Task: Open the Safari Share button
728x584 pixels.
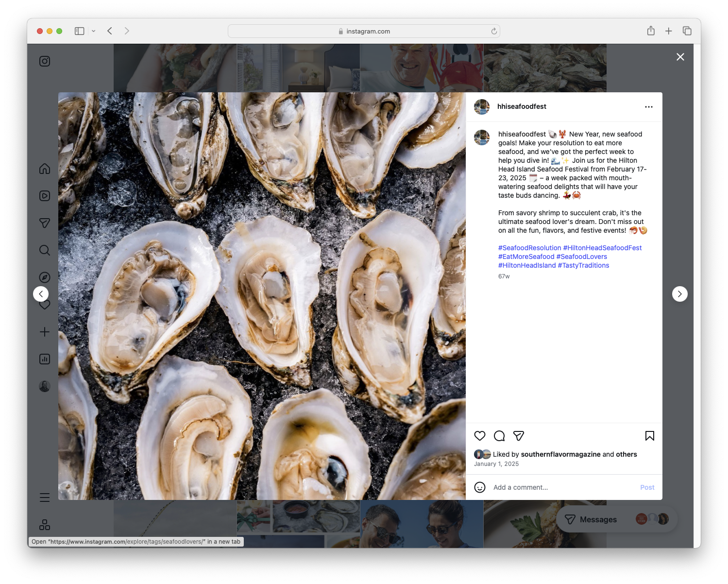Action: click(651, 31)
